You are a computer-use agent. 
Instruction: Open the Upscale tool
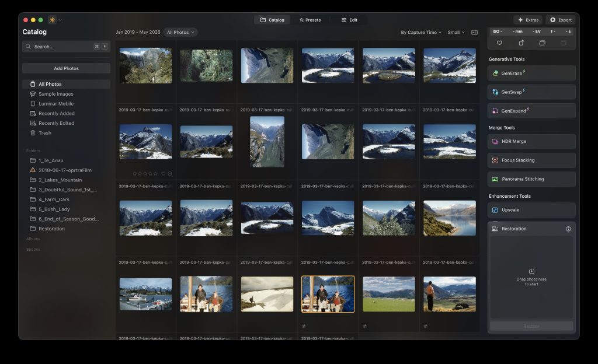click(x=531, y=210)
